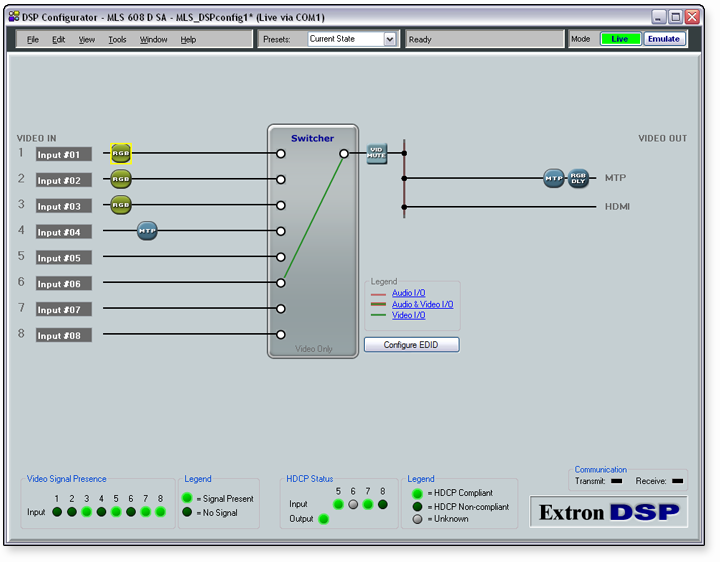Switch mode to Emulate
This screenshot has width=720, height=562.
[663, 39]
